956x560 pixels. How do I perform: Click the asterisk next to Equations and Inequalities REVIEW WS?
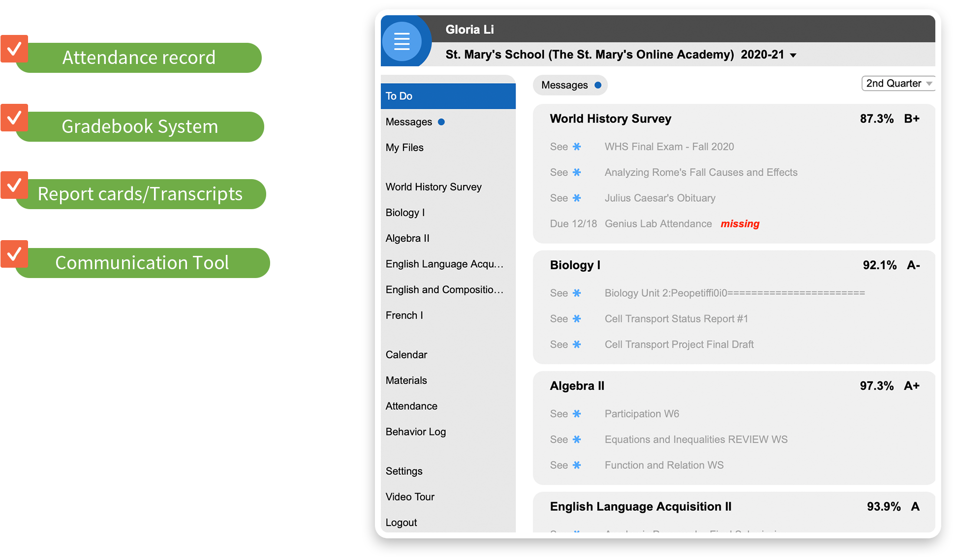(577, 439)
